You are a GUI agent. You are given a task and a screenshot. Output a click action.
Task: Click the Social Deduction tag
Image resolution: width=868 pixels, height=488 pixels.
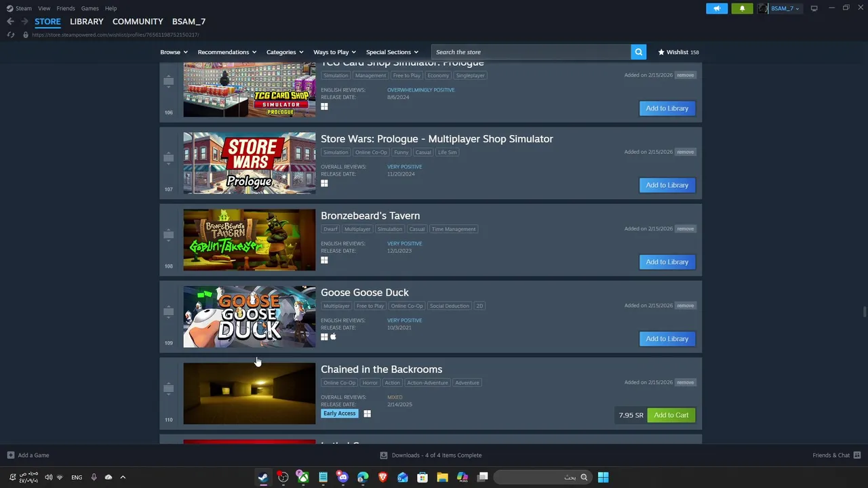pos(449,306)
